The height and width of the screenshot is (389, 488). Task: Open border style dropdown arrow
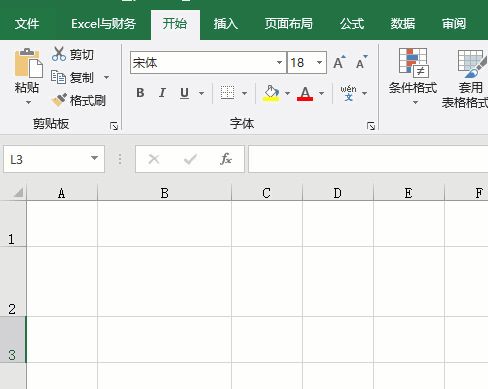pyautogui.click(x=244, y=93)
